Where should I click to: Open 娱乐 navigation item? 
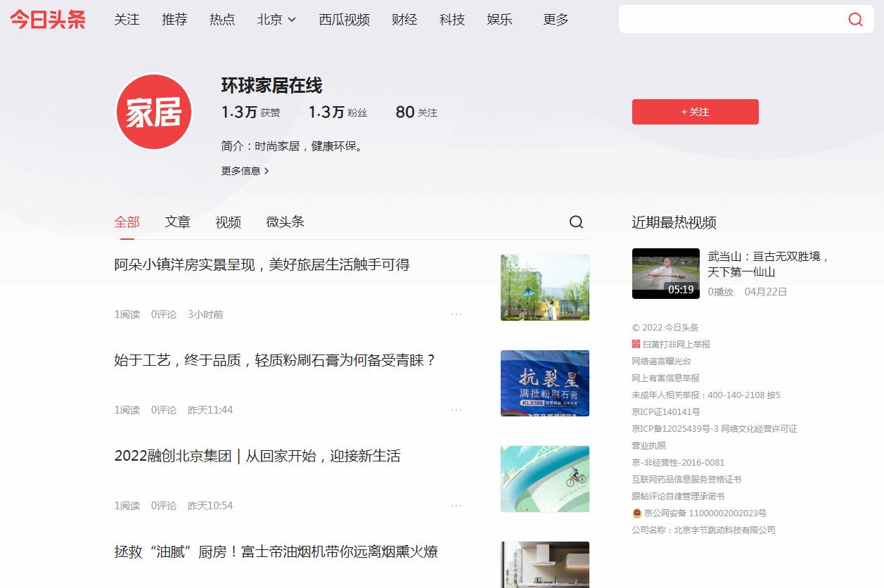(x=499, y=20)
